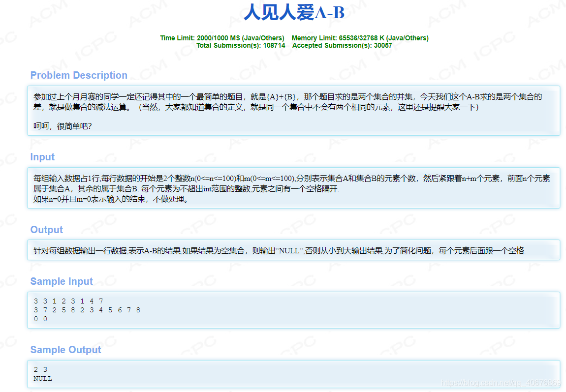Click the line 如果n=0并且m=0表示输入的结束
The width and height of the screenshot is (566, 392).
111,199
